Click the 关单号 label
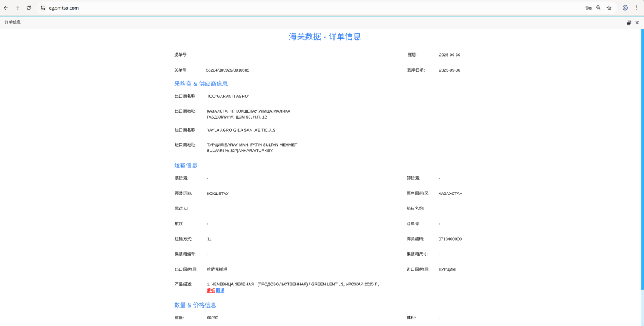644x326 pixels. (181, 70)
